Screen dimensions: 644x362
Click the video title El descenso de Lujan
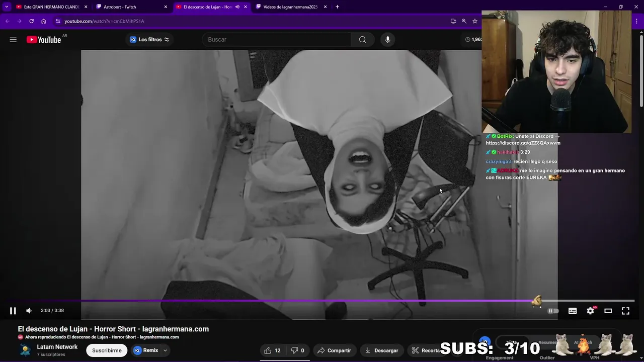click(x=113, y=329)
